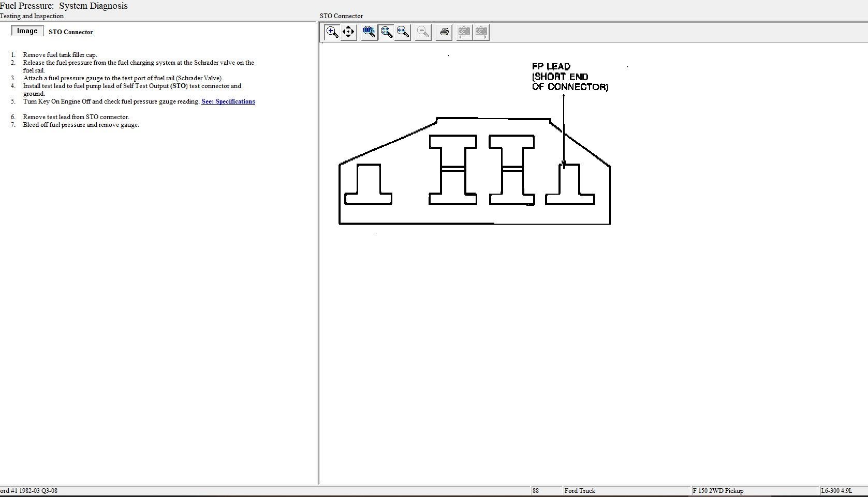Click the F 150 2WD Pickup field
The height and width of the screenshot is (497, 868).
(718, 491)
